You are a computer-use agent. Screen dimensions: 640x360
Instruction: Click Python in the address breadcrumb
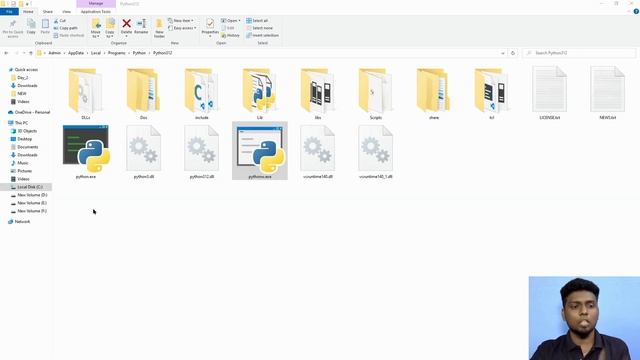(x=139, y=53)
